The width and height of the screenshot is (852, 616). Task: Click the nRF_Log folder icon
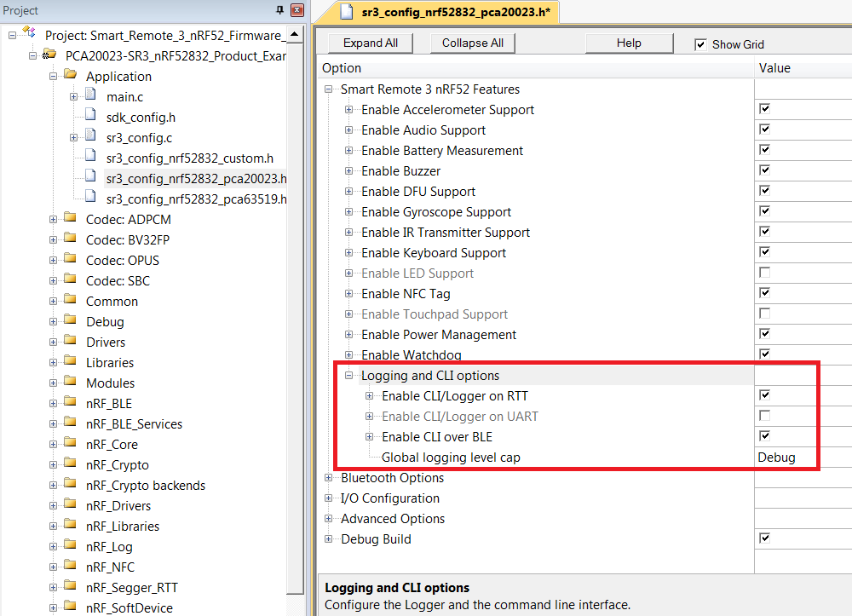pos(70,544)
